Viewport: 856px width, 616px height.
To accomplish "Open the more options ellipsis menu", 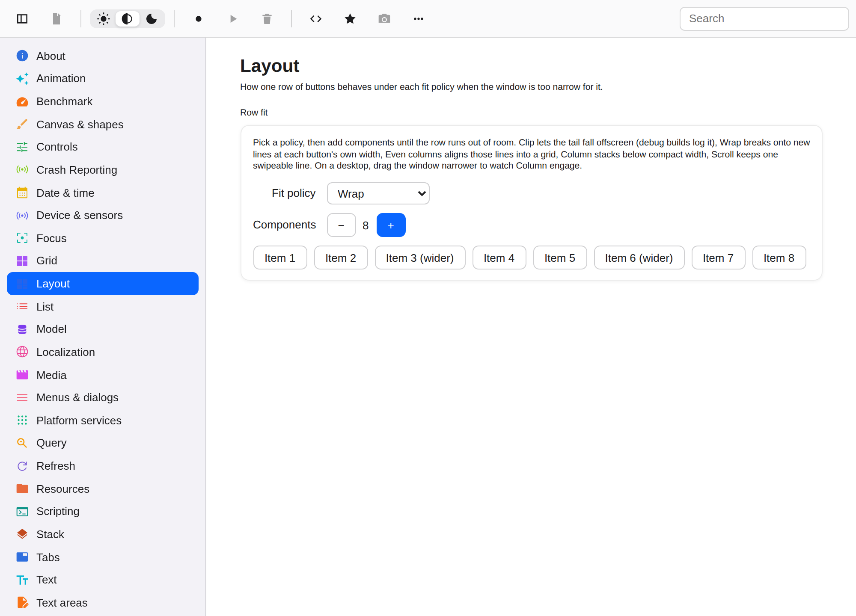I will [x=419, y=19].
